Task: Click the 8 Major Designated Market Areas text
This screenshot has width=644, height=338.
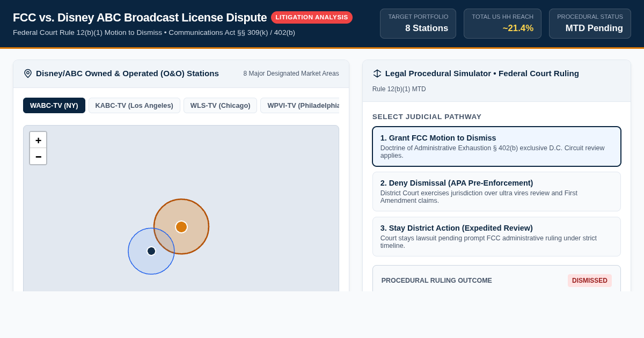Action: tap(291, 74)
